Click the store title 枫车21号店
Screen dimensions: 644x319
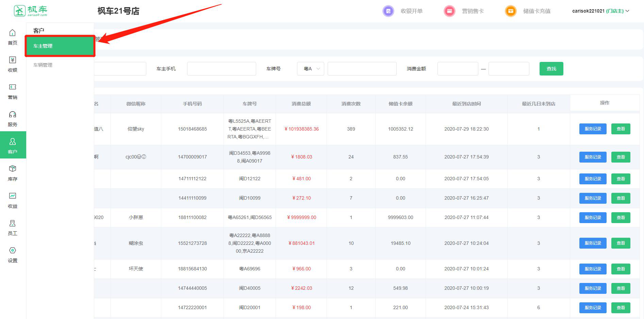pos(118,11)
